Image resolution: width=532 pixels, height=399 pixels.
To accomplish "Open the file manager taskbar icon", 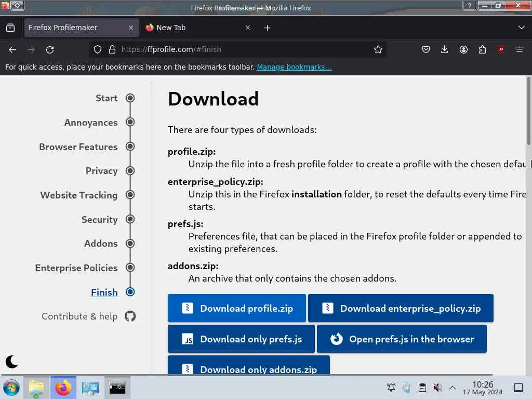I will coord(36,388).
